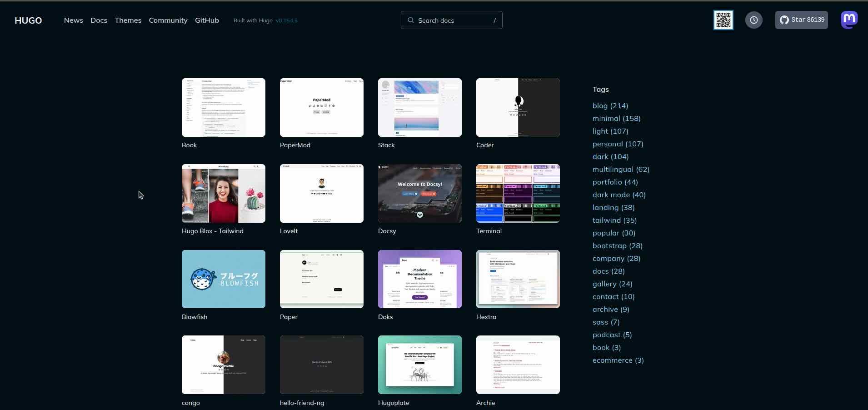This screenshot has height=410, width=868.
Task: Open the GitHub menu item
Action: pyautogui.click(x=207, y=20)
